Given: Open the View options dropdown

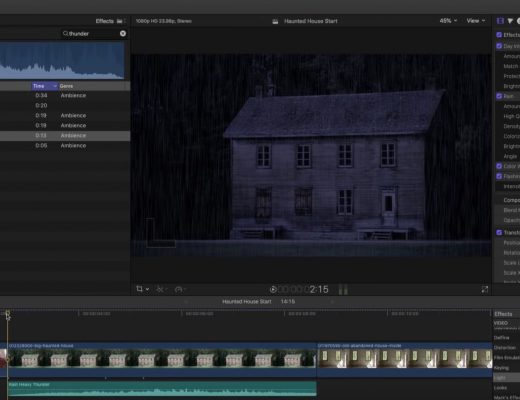Looking at the screenshot, I should pyautogui.click(x=475, y=21).
